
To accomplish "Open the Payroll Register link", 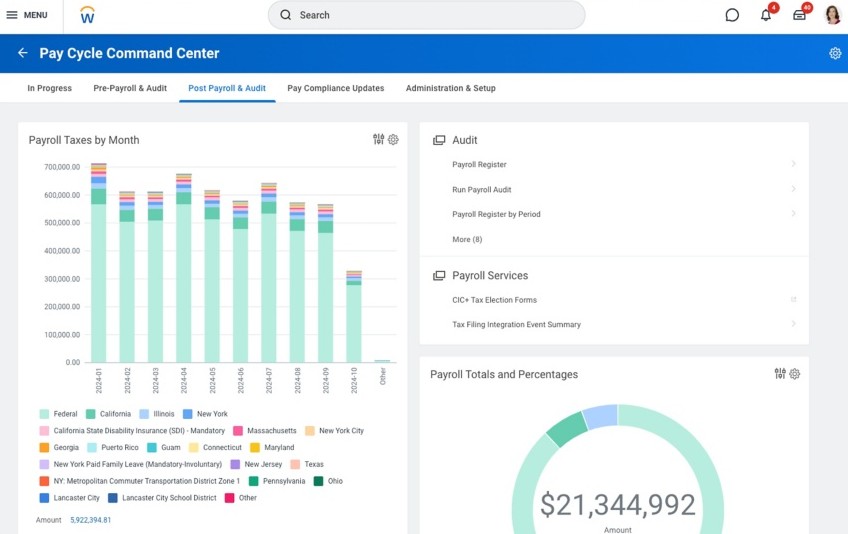I will click(479, 164).
